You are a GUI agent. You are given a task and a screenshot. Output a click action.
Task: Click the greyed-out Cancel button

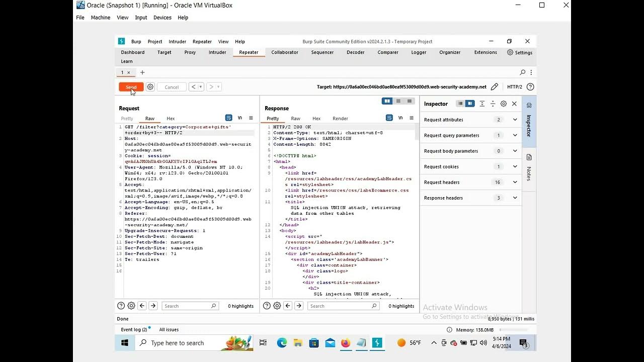[x=172, y=87]
